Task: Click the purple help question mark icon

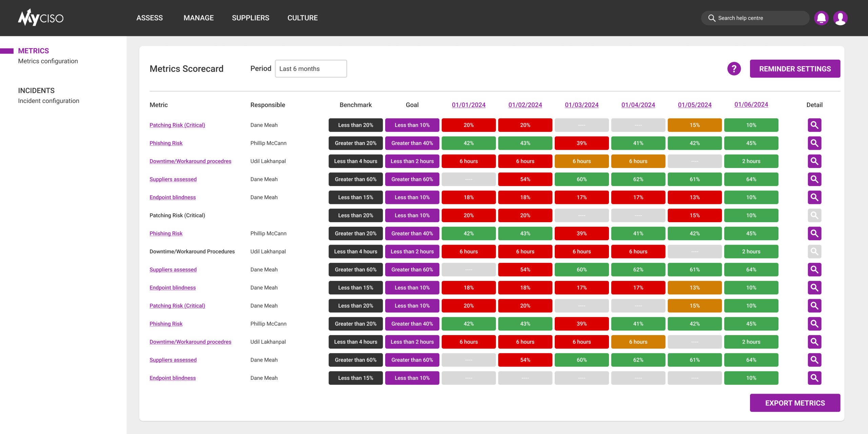Action: coord(734,69)
